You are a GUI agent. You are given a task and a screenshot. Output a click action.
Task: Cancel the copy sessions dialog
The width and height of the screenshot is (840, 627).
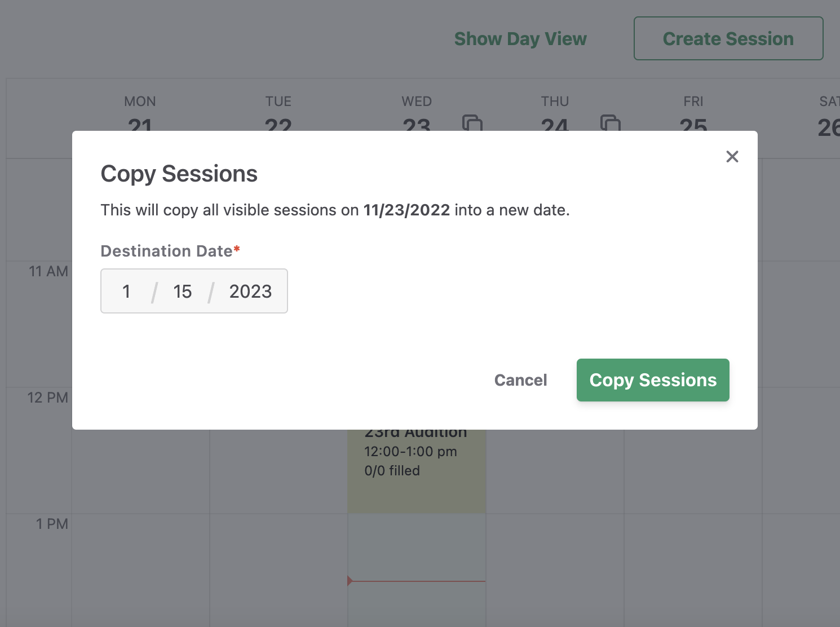[520, 380]
